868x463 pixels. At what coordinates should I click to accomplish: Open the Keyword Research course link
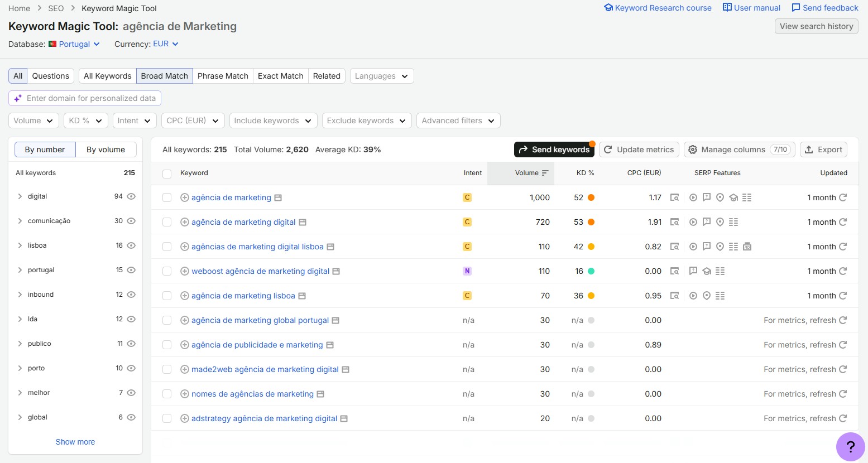point(658,8)
